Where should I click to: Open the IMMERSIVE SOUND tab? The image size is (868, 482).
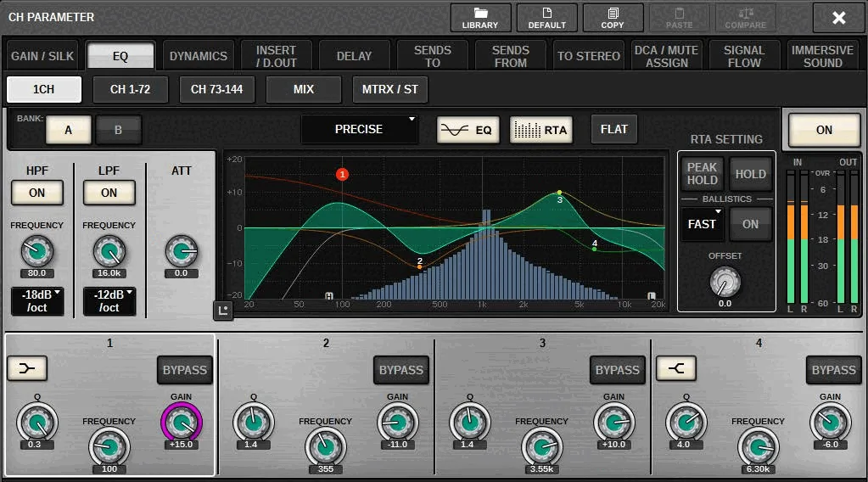(x=823, y=57)
